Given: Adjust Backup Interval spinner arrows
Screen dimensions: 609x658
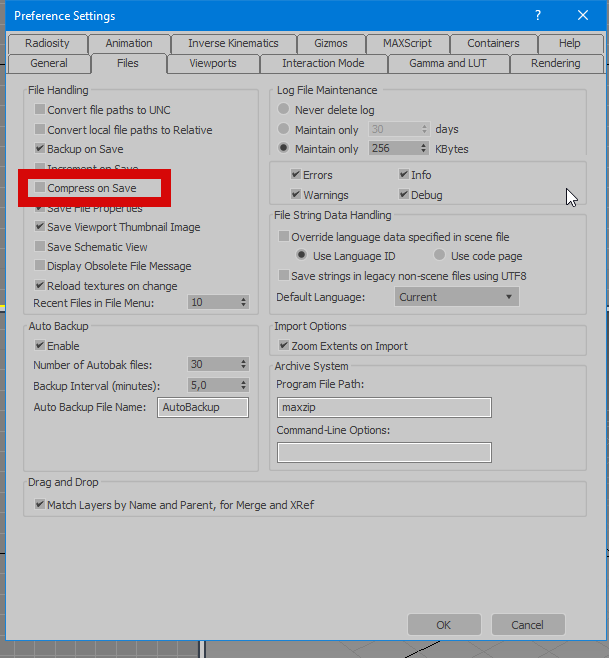Looking at the screenshot, I should click(x=243, y=385).
